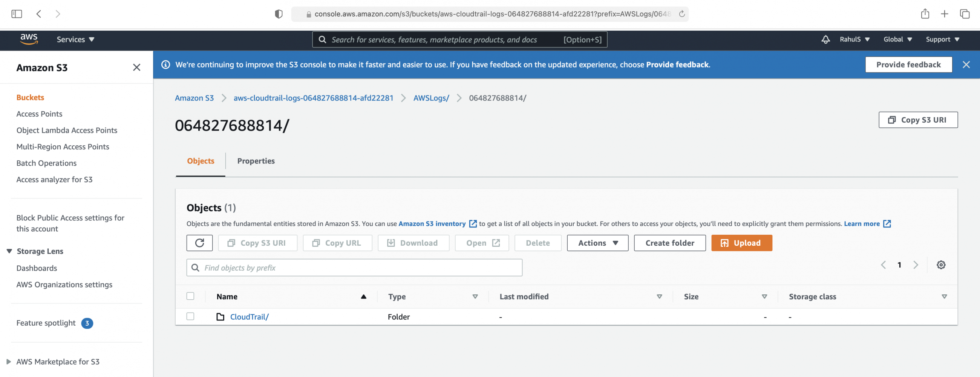This screenshot has height=377, width=980.
Task: Expand AWS Marketplace for S3 section
Action: [57, 362]
